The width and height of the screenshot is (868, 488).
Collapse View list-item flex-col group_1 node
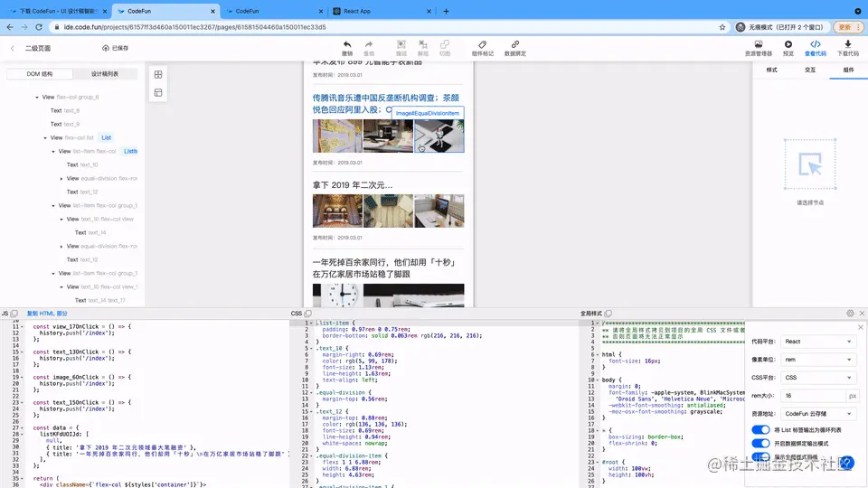coord(53,273)
